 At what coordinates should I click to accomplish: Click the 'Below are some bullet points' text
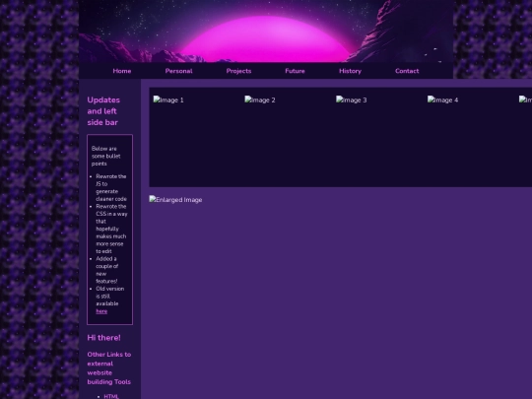[x=105, y=156]
